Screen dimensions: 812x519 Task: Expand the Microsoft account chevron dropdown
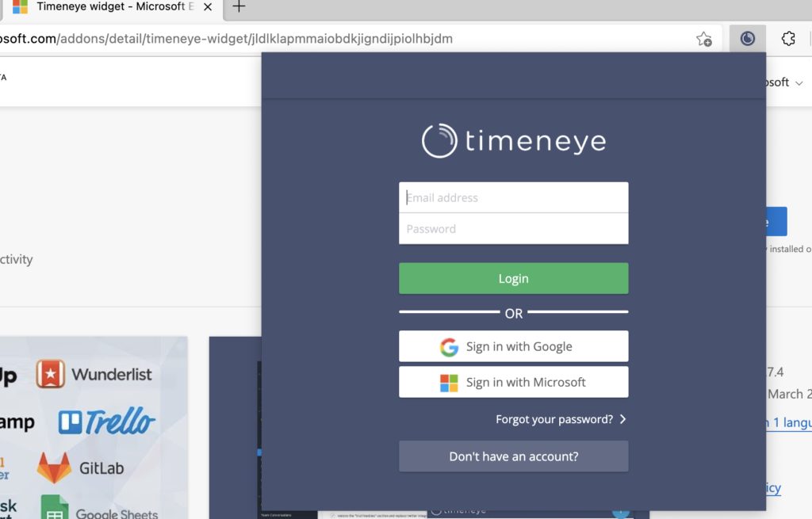point(799,82)
